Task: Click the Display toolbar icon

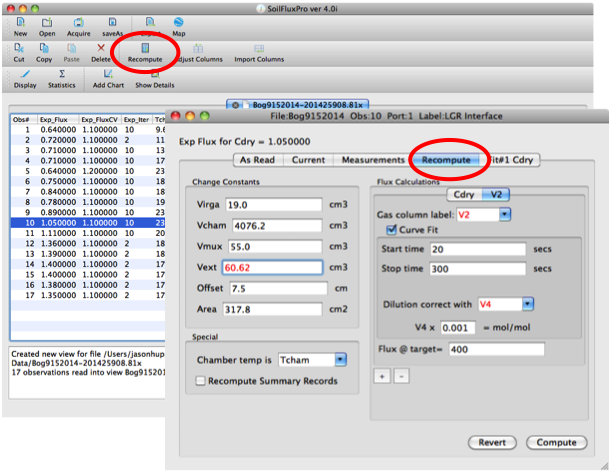Action: click(25, 79)
